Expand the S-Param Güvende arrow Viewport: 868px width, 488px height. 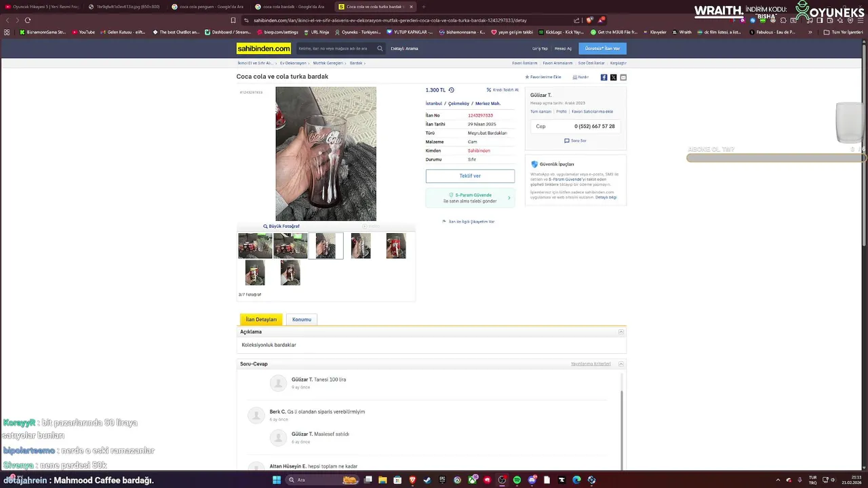coord(509,198)
